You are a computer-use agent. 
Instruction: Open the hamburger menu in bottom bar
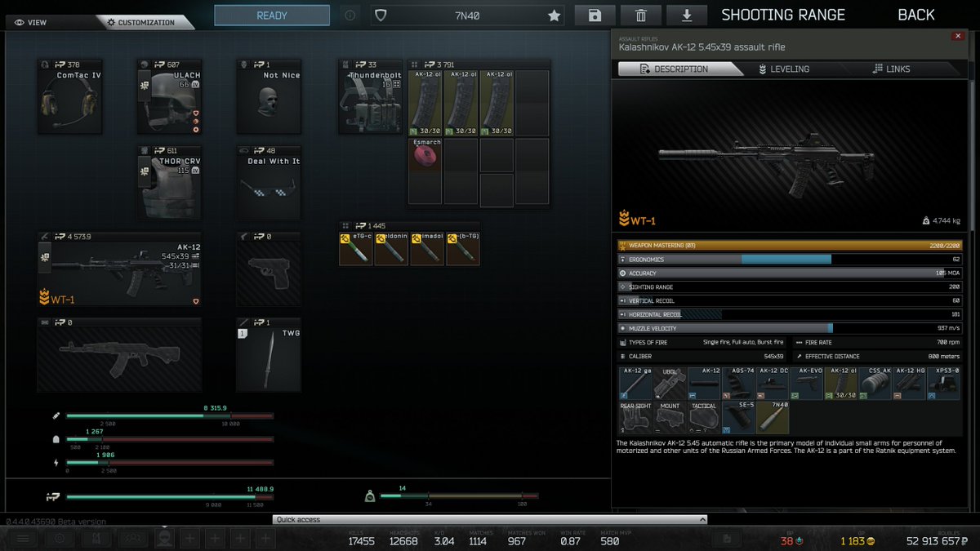(24, 538)
